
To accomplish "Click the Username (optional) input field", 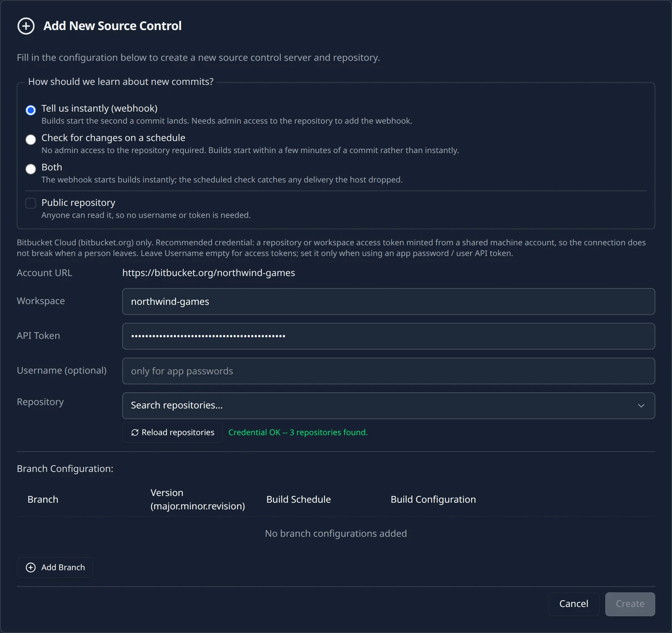I will 388,371.
